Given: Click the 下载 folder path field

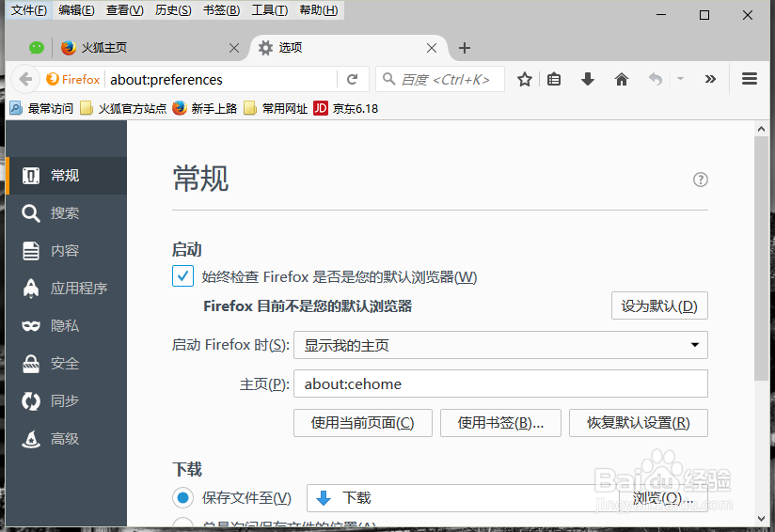Looking at the screenshot, I should (462, 498).
